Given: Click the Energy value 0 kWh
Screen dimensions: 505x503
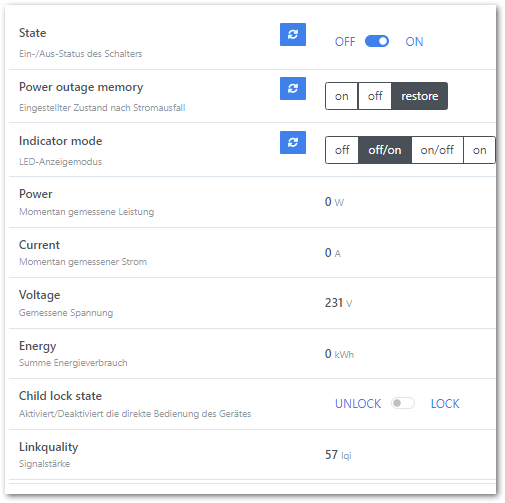Looking at the screenshot, I should pos(339,354).
